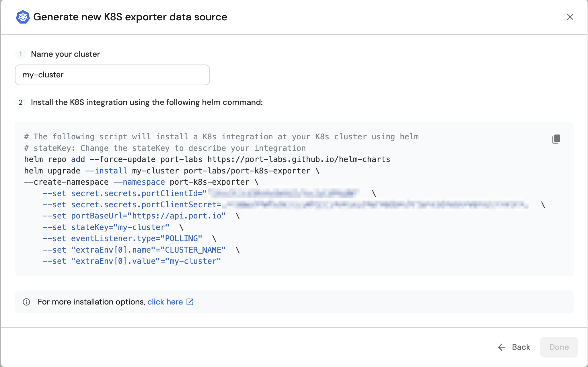The image size is (588, 367).
Task: Click step 2 number badge
Action: [21, 102]
